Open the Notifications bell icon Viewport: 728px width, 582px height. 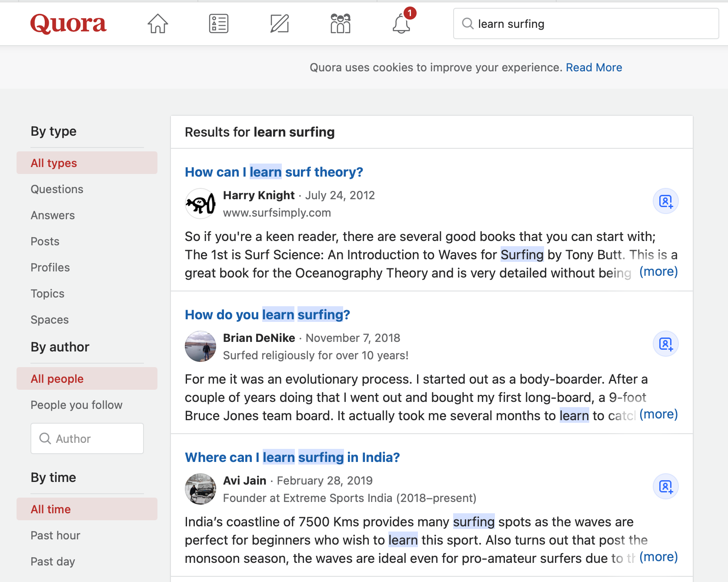(x=401, y=24)
